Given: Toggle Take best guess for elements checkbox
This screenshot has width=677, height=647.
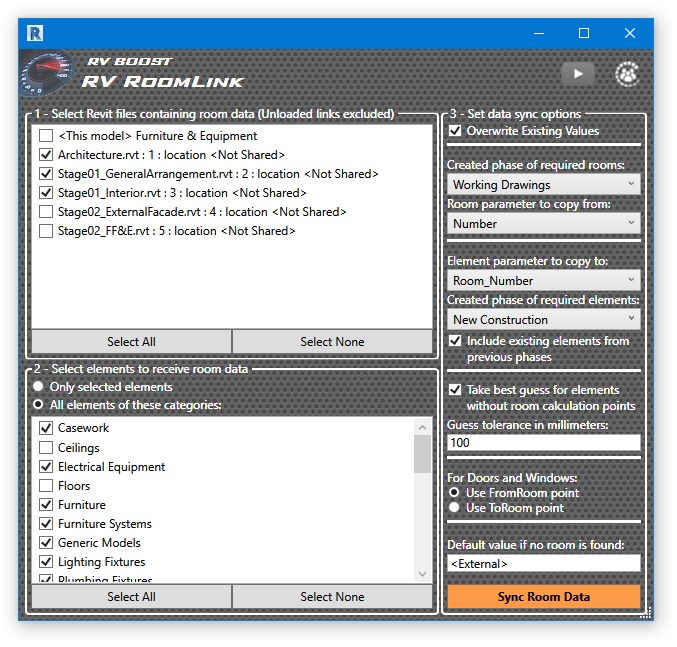Looking at the screenshot, I should point(455,390).
